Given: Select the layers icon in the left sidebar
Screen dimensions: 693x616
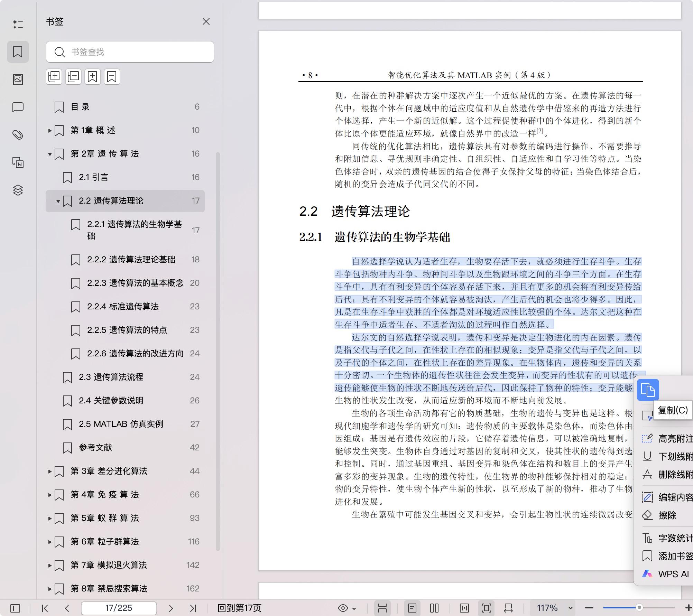Looking at the screenshot, I should pyautogui.click(x=18, y=190).
